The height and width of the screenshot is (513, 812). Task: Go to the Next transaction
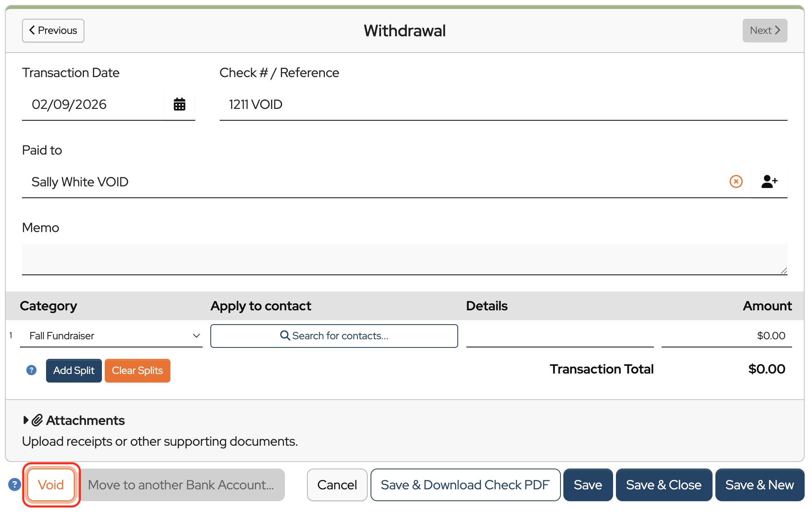tap(764, 31)
